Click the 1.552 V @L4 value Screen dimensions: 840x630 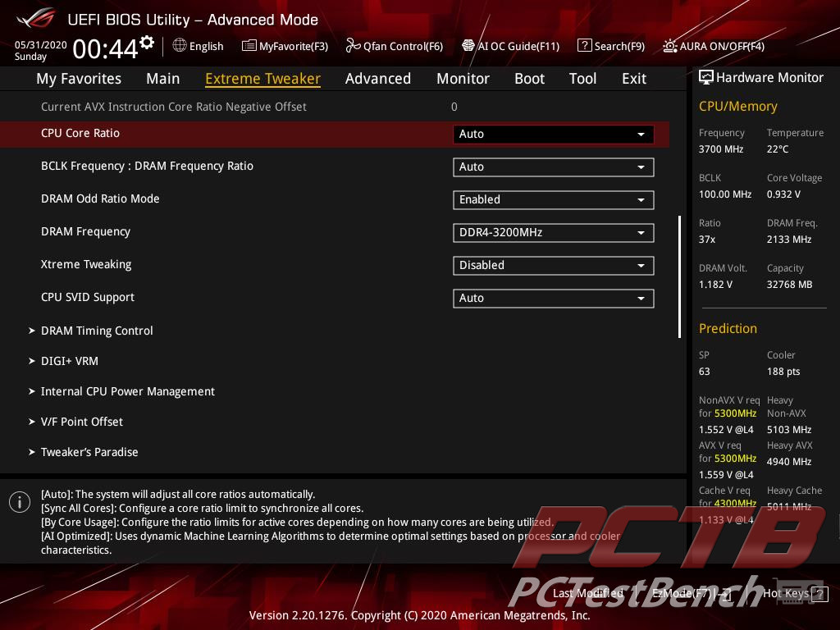pyautogui.click(x=726, y=430)
